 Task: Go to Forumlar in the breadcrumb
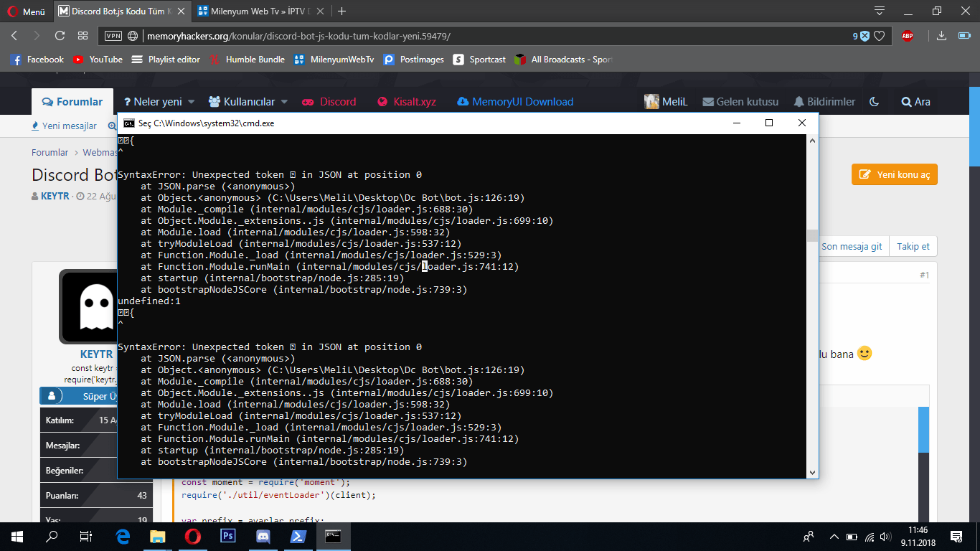(x=50, y=152)
